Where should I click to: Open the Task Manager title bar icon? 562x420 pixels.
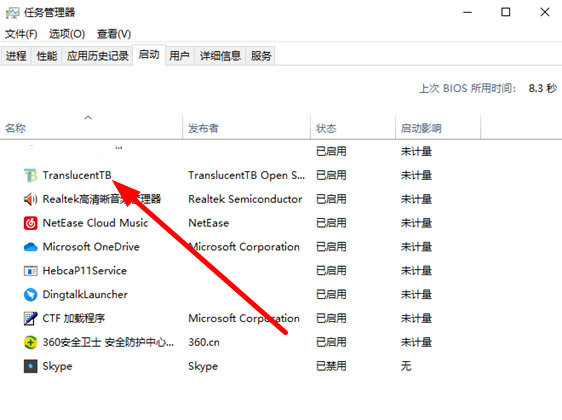tap(13, 13)
